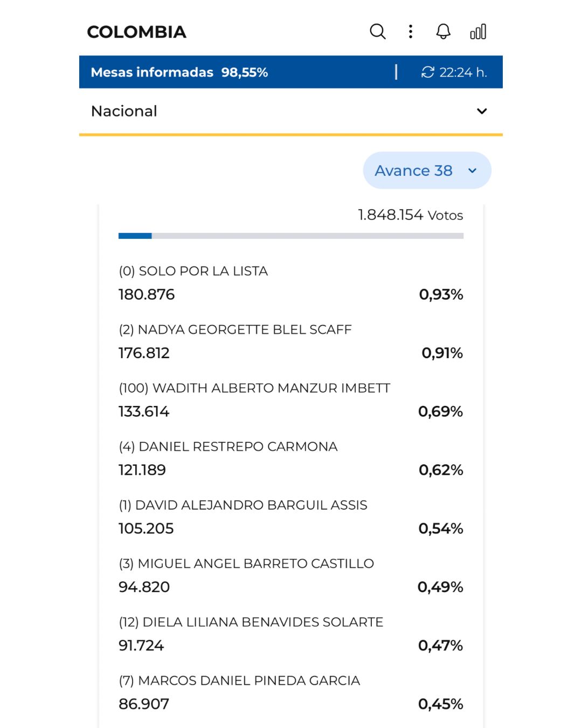The width and height of the screenshot is (582, 728).
Task: Open the three-dot more options menu
Action: [411, 32]
